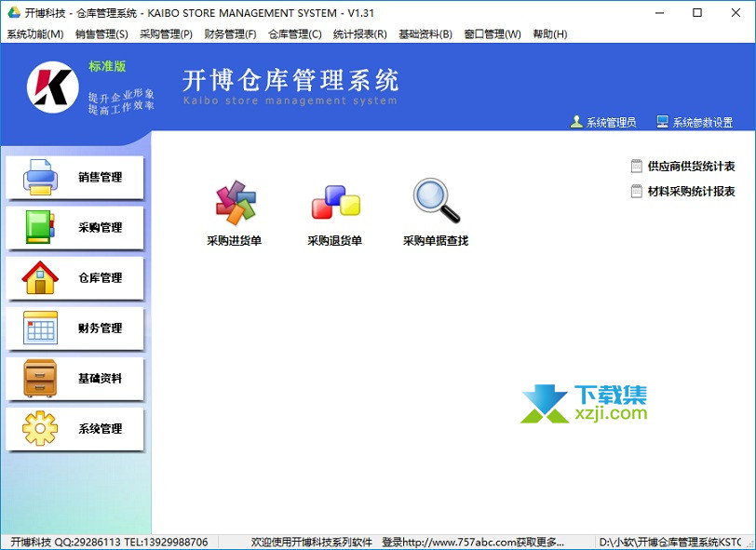Click the notepad icon beside 供应商供货统计表
756x550 pixels.
(x=637, y=167)
